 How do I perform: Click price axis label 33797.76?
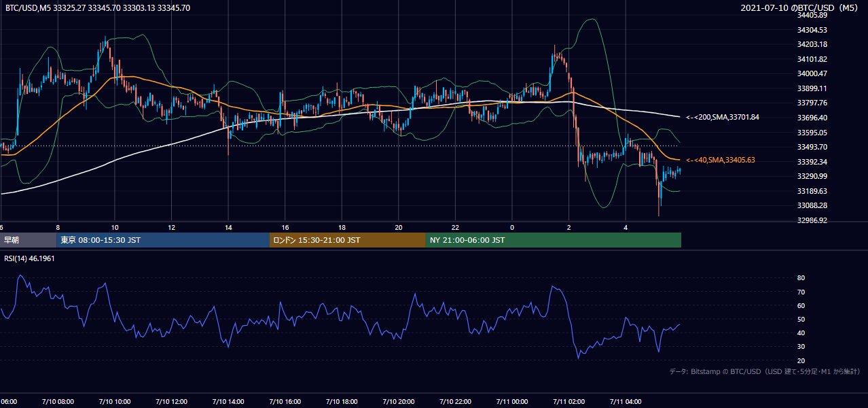(x=812, y=103)
